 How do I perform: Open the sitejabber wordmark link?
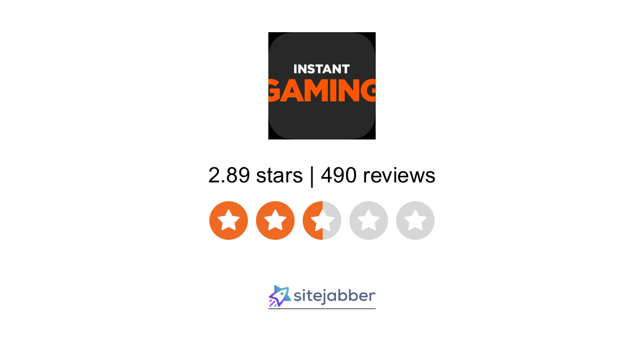click(335, 296)
